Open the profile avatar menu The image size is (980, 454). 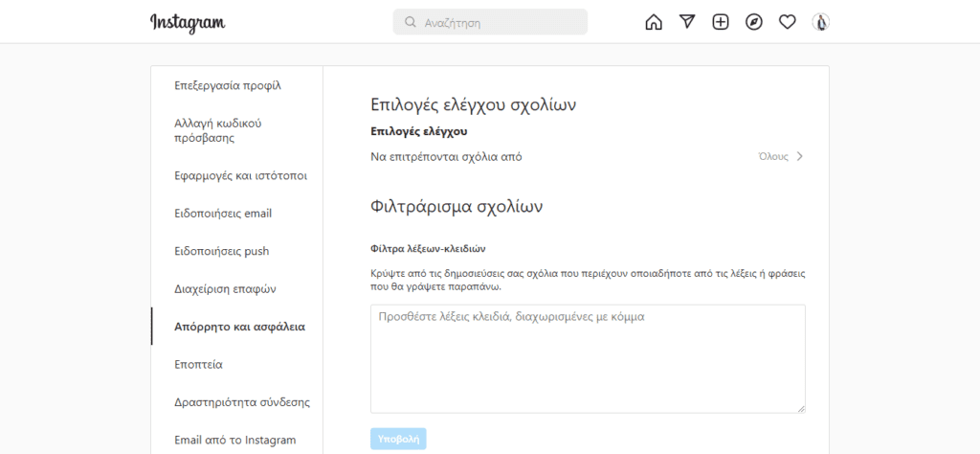pos(820,22)
